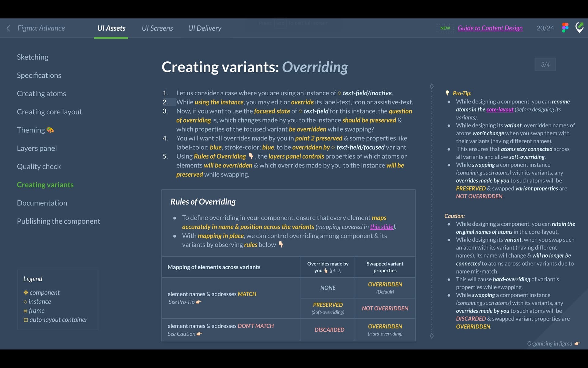The height and width of the screenshot is (368, 588).
Task: Expand the Creating variants sidebar item
Action: 45,184
